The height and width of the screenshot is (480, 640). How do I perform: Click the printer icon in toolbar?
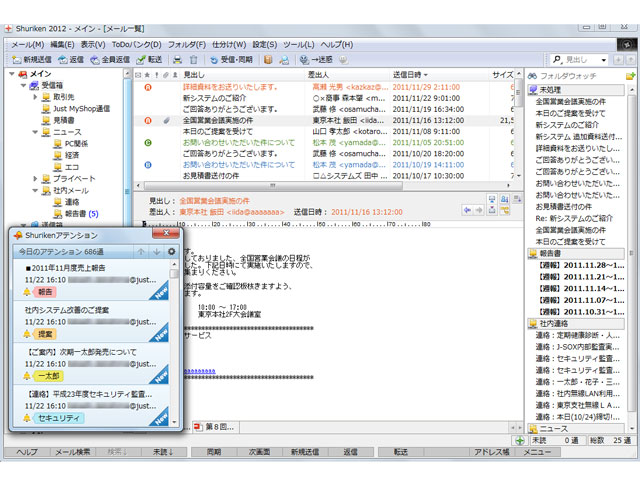click(x=177, y=60)
